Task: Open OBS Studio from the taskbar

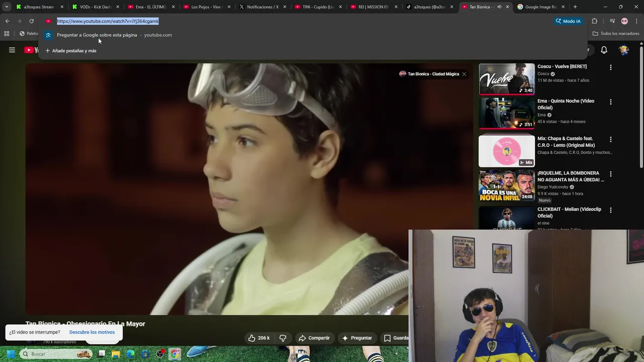Action: click(160, 354)
